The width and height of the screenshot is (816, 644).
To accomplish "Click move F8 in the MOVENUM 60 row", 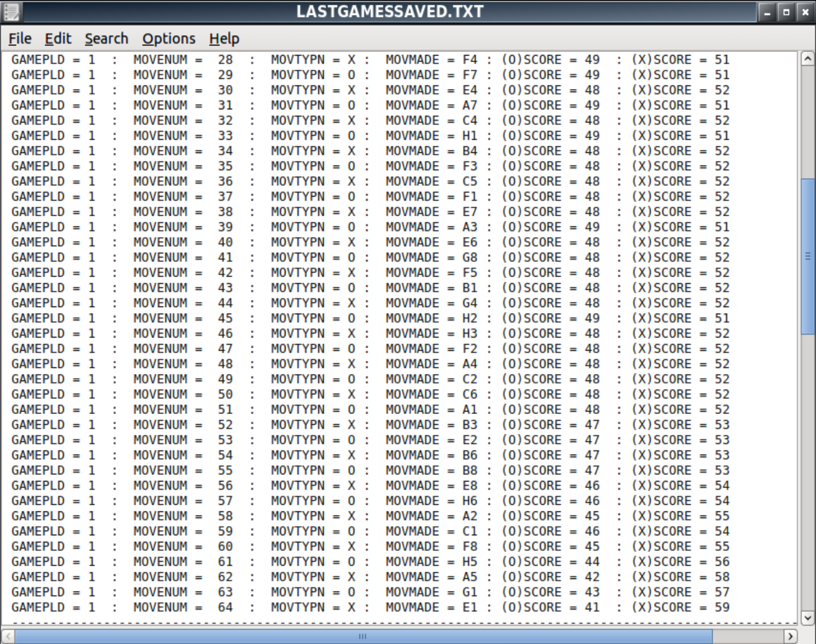I will point(470,547).
